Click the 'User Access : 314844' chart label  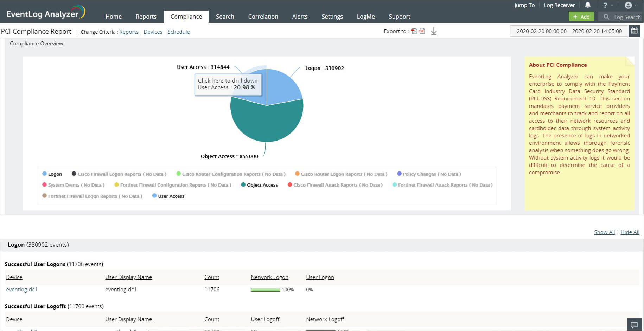click(x=203, y=67)
